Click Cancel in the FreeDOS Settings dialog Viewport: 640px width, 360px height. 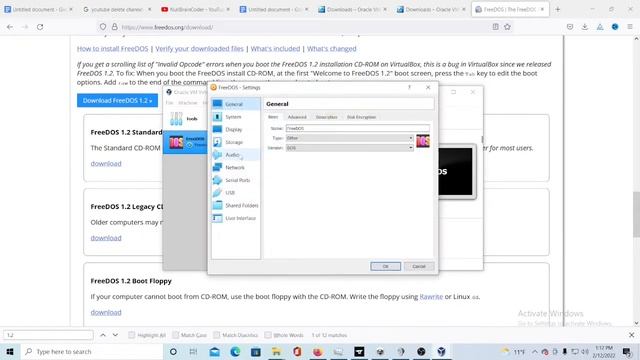pyautogui.click(x=419, y=266)
